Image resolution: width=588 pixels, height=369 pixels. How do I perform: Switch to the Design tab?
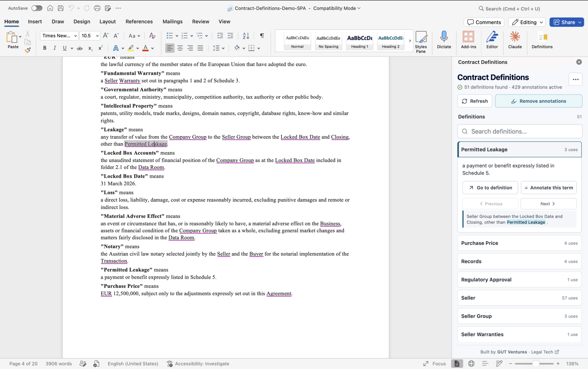tap(82, 22)
